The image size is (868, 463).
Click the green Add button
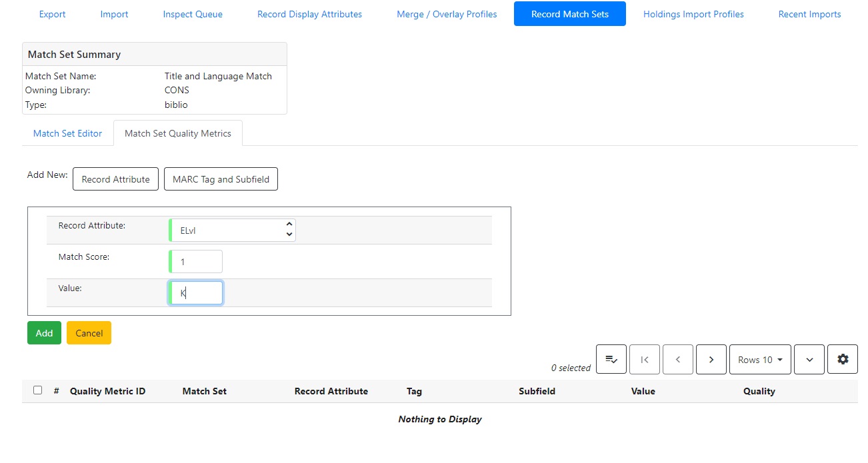pyautogui.click(x=44, y=333)
